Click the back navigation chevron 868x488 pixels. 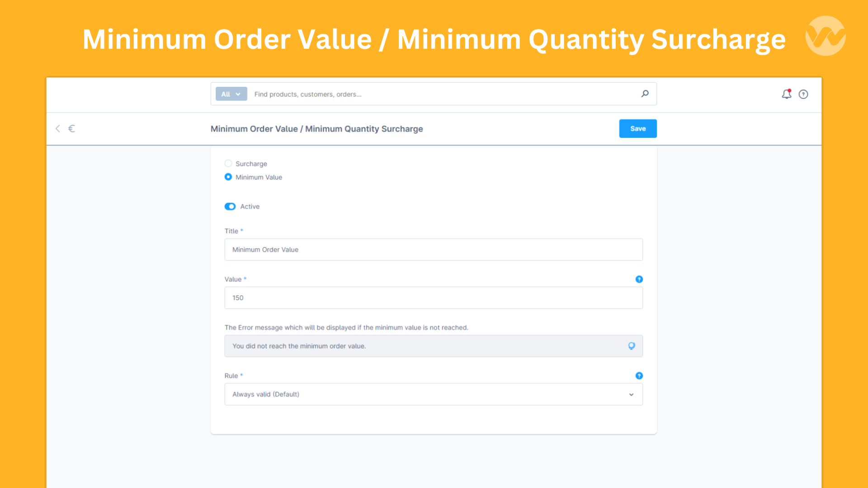coord(57,128)
